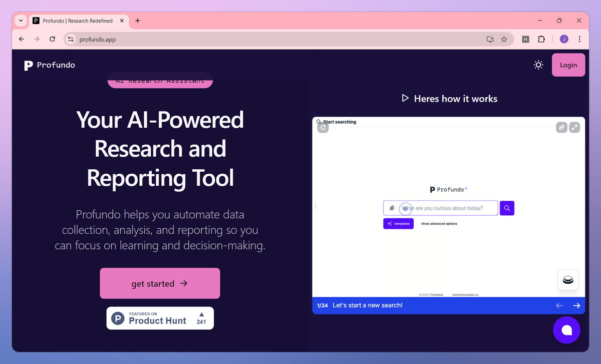This screenshot has height=364, width=601.
Task: Go to previous demo step arrow
Action: pos(559,305)
